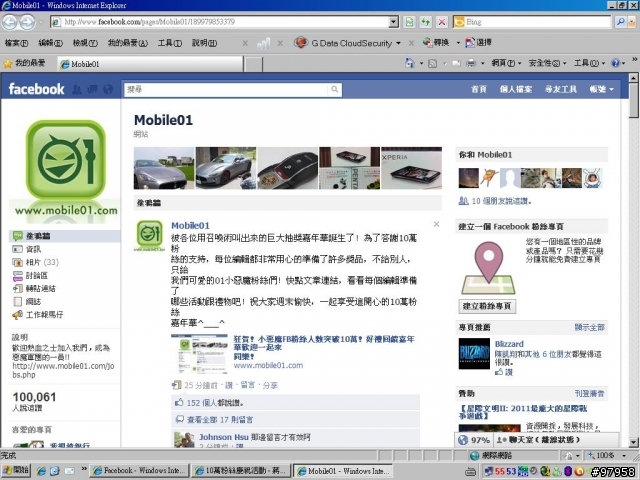Click the browser Back arrow button

click(x=9, y=22)
